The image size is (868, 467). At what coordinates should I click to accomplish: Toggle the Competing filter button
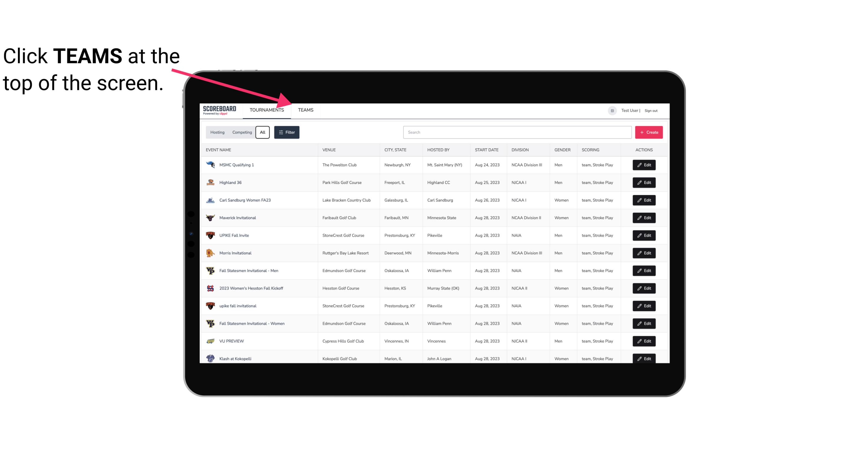click(x=241, y=132)
